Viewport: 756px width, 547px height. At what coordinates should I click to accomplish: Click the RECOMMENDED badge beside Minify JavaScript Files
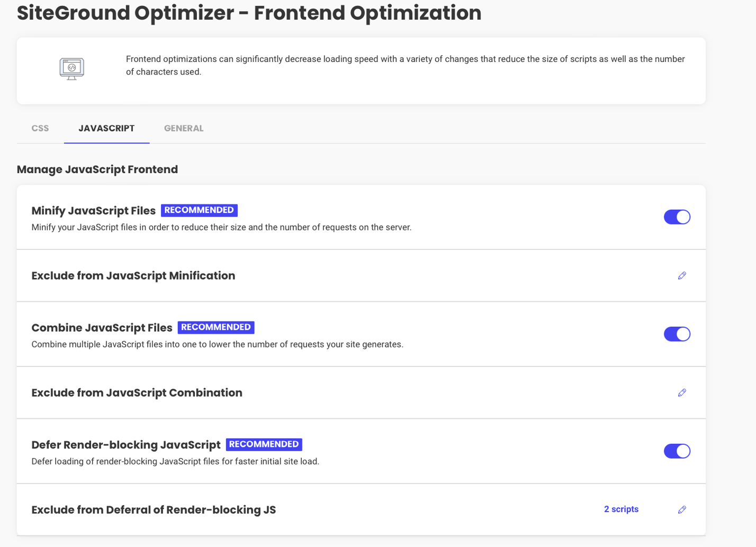click(199, 210)
